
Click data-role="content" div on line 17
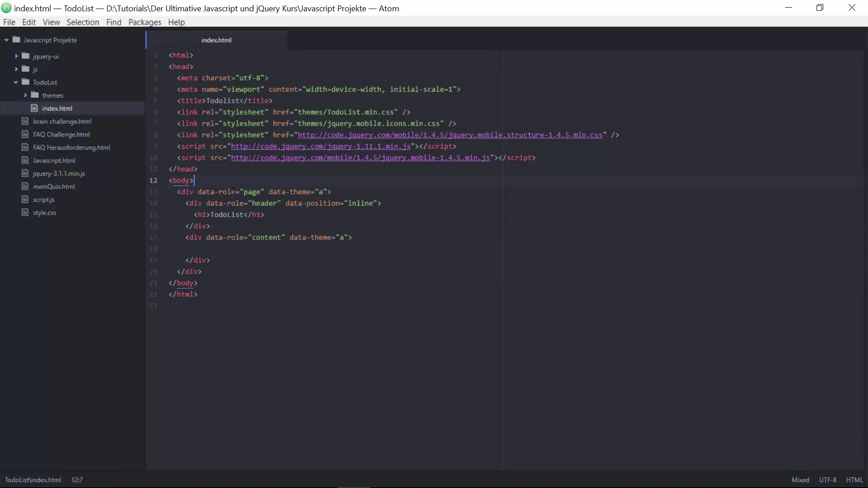pyautogui.click(x=269, y=237)
